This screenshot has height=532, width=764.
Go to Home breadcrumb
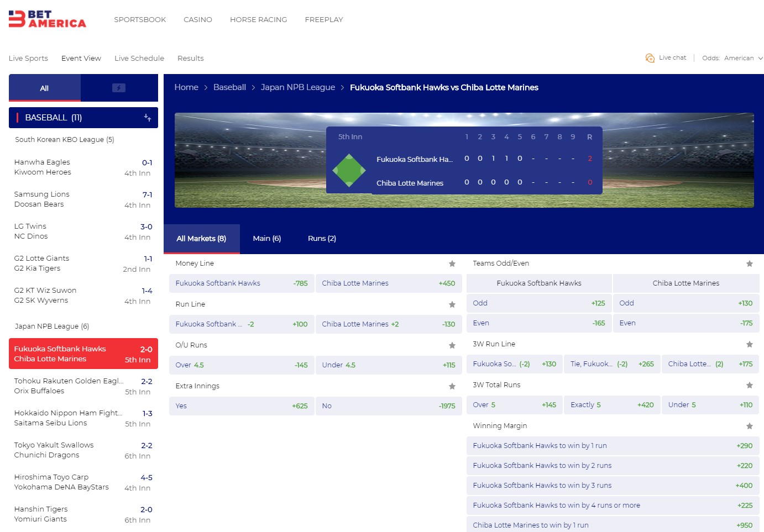click(x=186, y=87)
